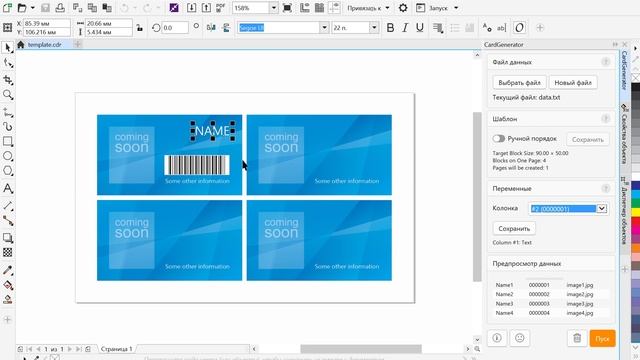Open the Options gear icon
Screen dimensions: 640x360
coord(403,8)
